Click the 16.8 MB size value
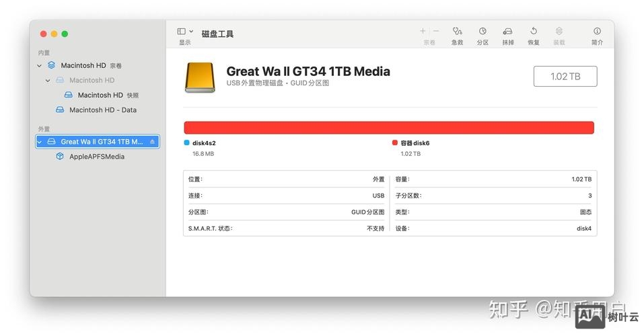Screen dimensions: 644x336 click(x=203, y=153)
